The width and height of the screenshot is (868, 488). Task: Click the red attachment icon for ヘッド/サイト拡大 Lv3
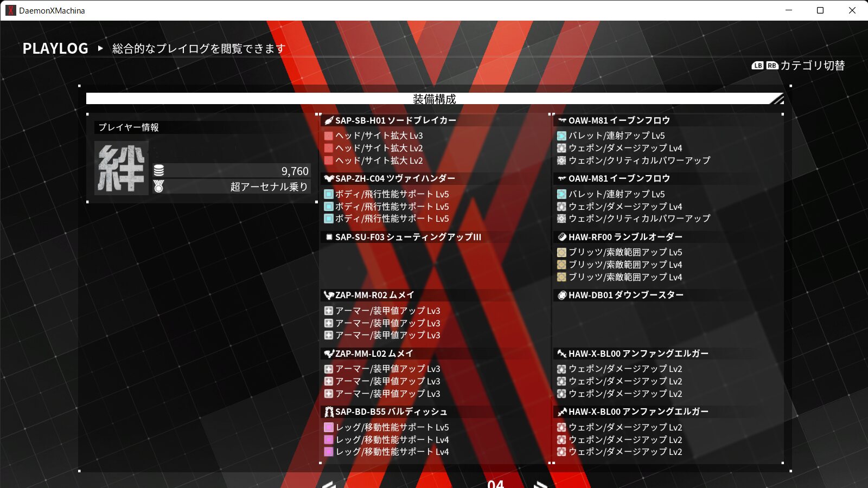point(328,136)
